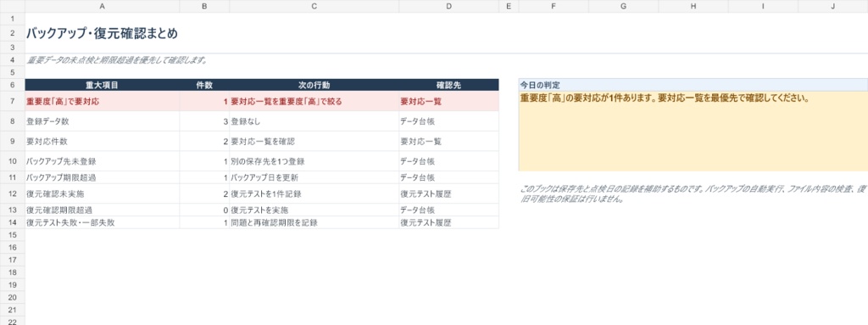Click subtitle cell 重要データの未点検と期限超過
868x325 pixels.
click(x=117, y=60)
